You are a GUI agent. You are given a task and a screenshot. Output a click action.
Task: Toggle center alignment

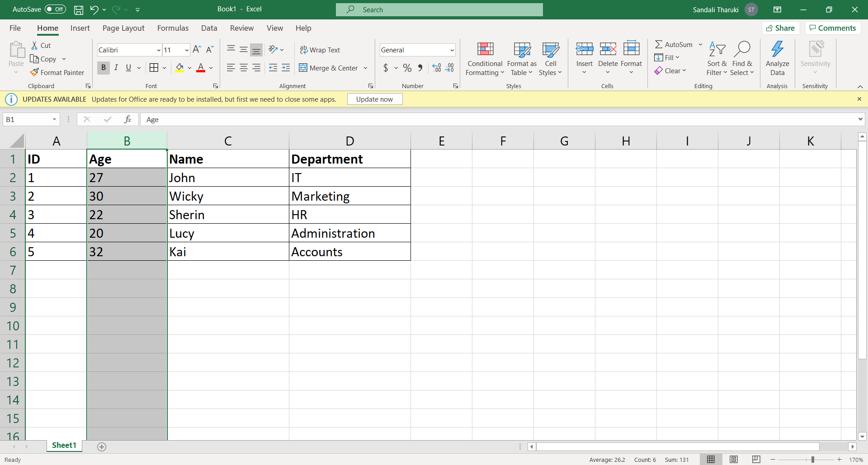(244, 68)
